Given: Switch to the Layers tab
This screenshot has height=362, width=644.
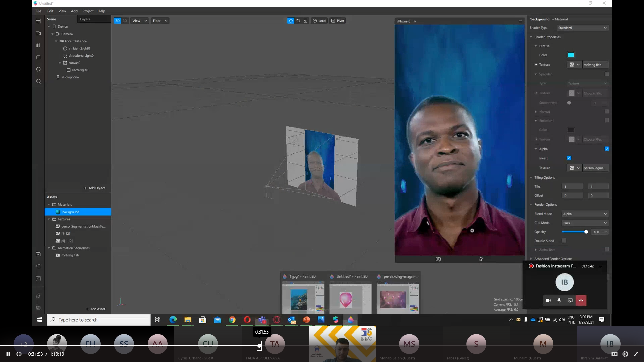Looking at the screenshot, I should (x=85, y=19).
